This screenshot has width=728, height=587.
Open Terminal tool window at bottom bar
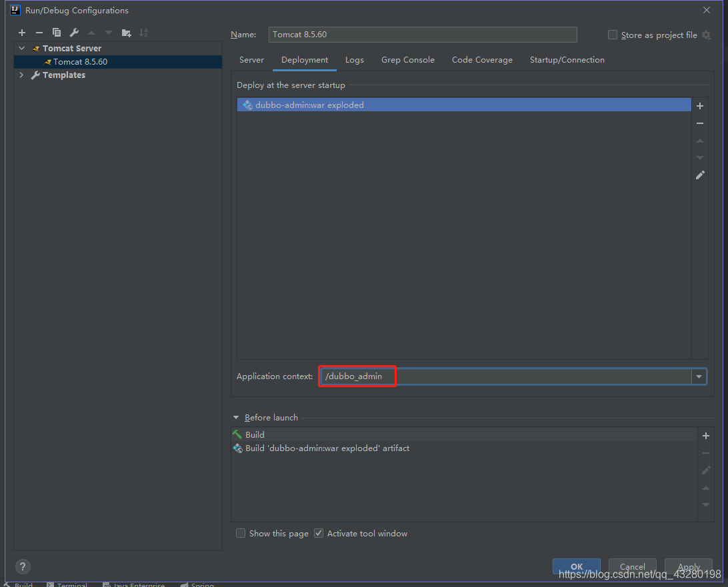[x=67, y=585]
